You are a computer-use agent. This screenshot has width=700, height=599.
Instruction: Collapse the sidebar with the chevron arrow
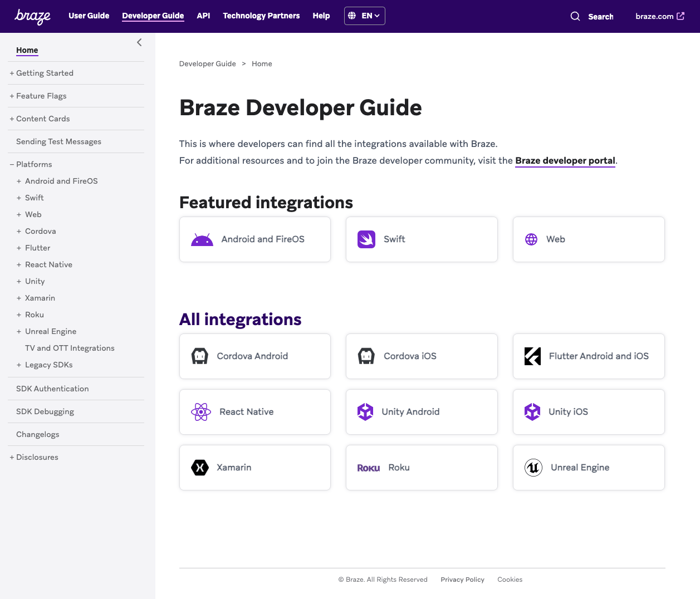click(139, 42)
